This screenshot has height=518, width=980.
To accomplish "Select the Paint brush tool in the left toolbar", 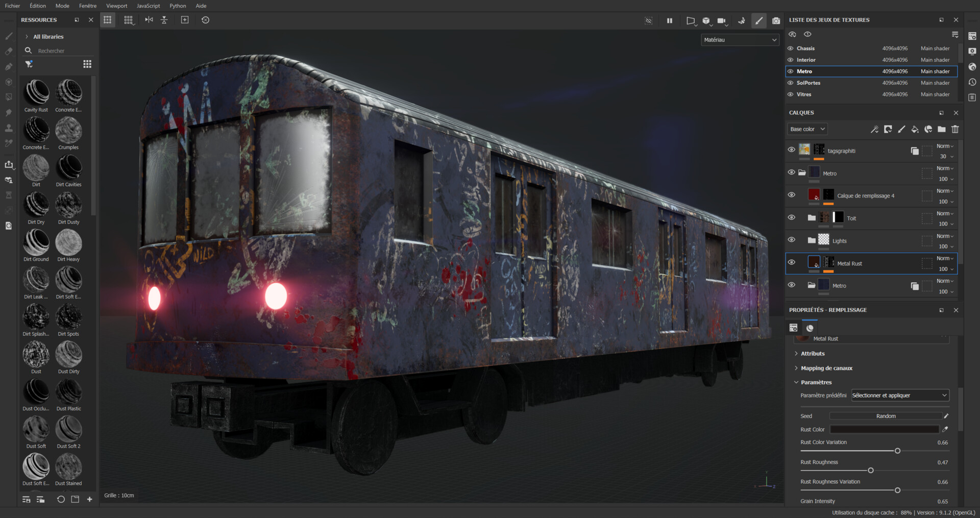I will (x=9, y=36).
